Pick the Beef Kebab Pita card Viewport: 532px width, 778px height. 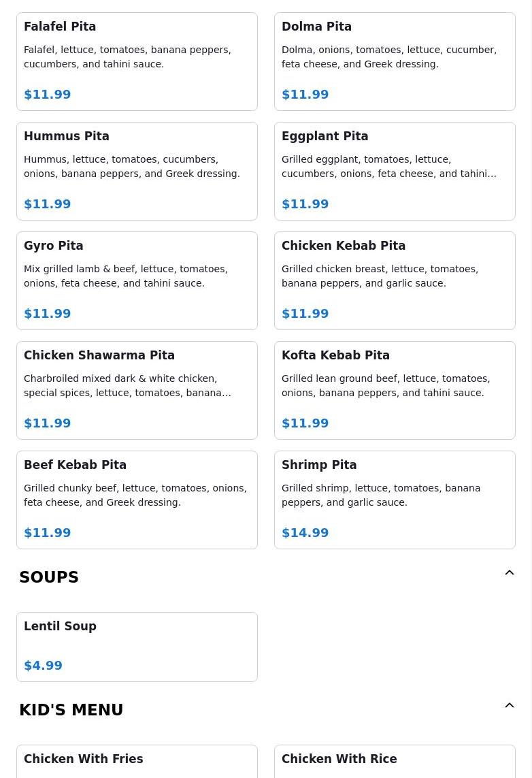(x=137, y=500)
